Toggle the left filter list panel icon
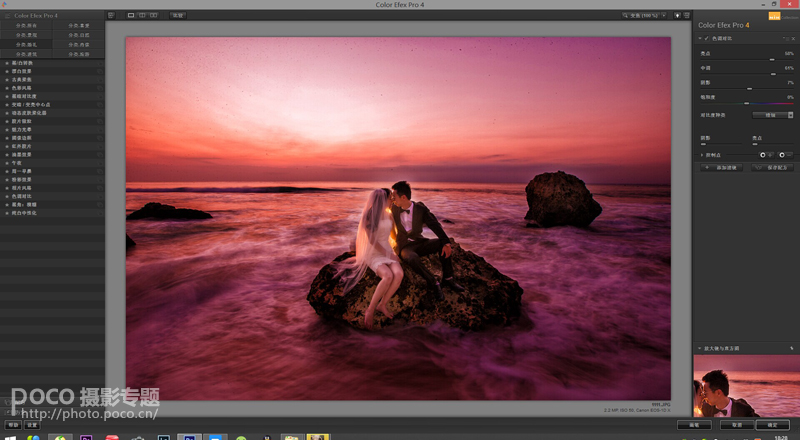800x440 pixels. point(112,15)
